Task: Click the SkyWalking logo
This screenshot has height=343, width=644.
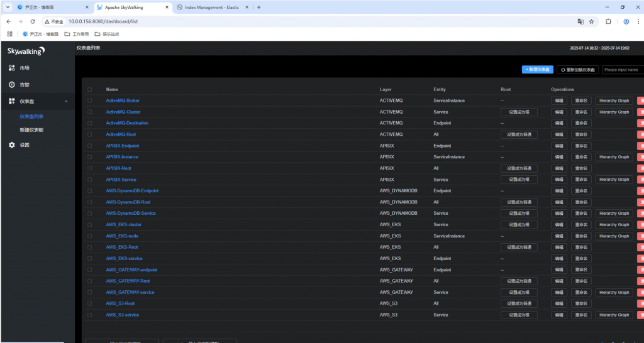Action: tap(26, 52)
